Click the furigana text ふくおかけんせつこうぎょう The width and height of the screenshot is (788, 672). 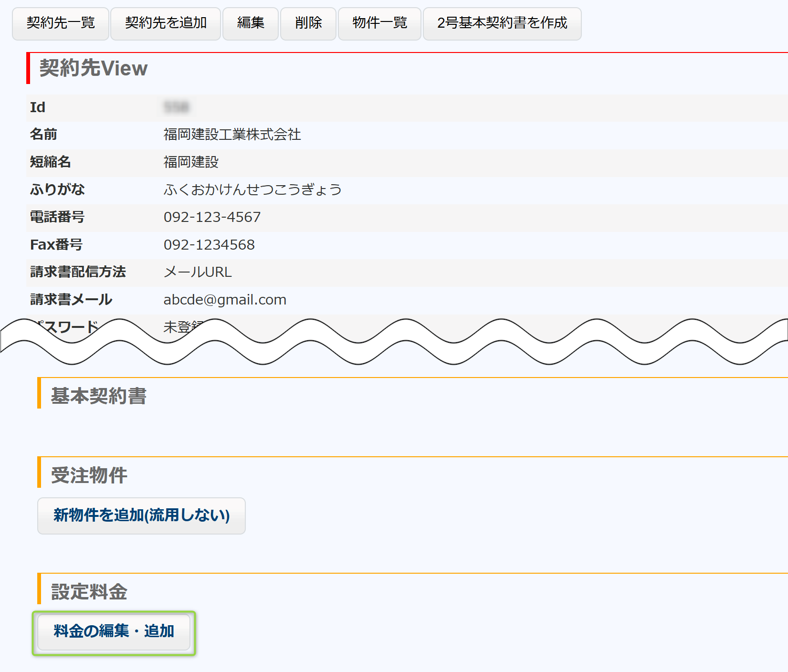(x=252, y=190)
